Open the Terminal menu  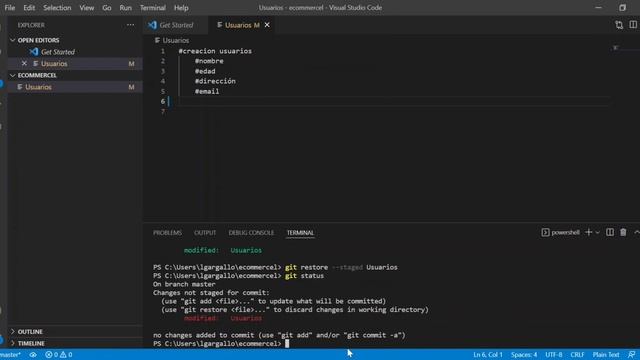(153, 8)
